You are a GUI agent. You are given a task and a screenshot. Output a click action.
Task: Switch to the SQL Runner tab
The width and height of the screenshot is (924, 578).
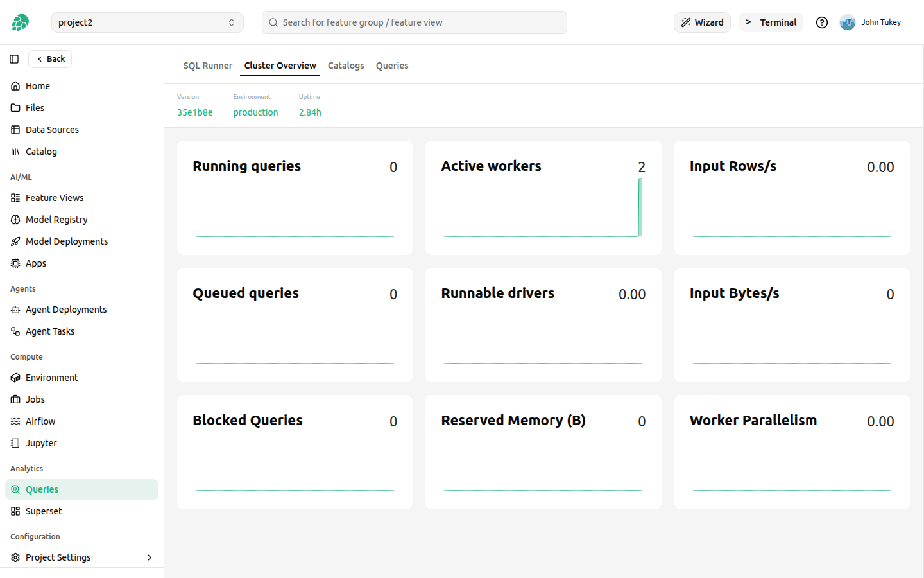208,66
